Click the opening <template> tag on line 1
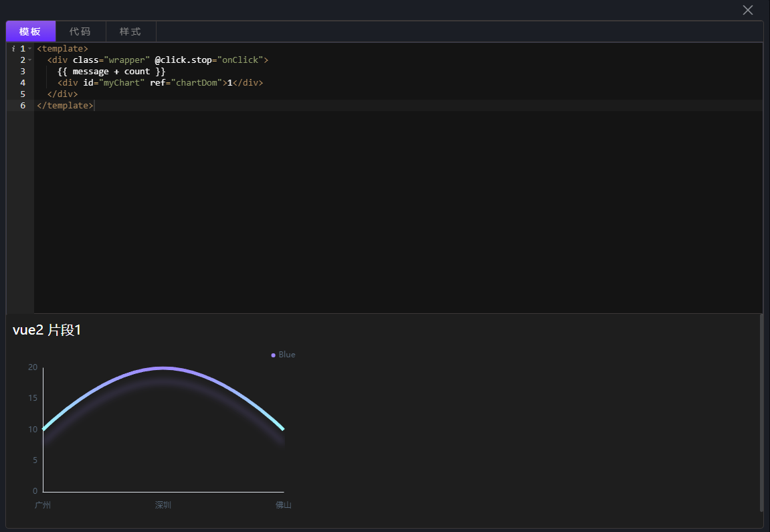This screenshot has width=770, height=532. (x=62, y=49)
